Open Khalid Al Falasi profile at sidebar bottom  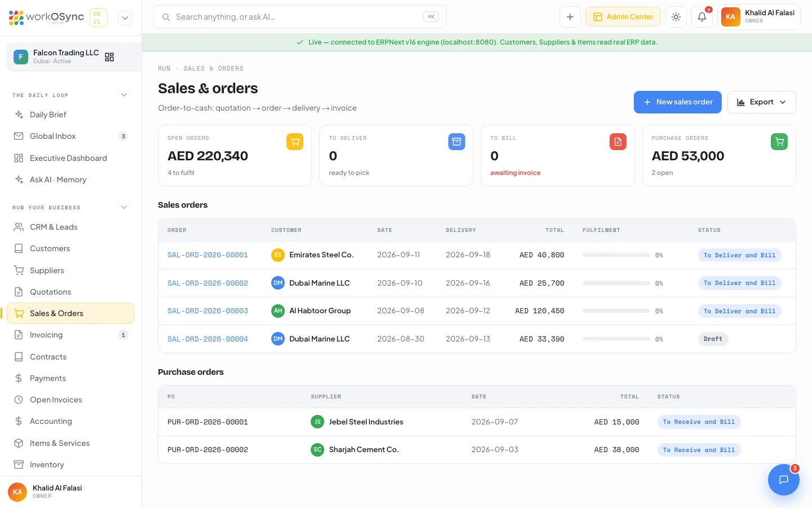point(71,492)
